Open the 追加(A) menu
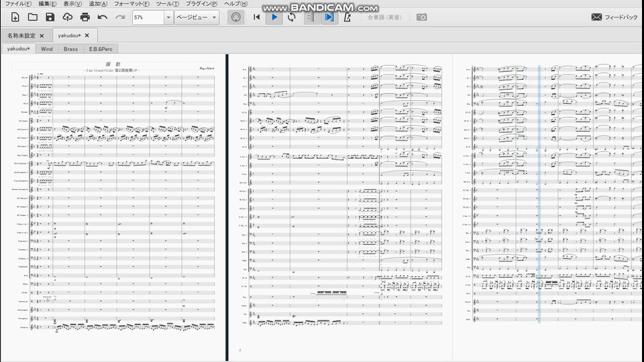The image size is (644, 362). click(x=98, y=4)
